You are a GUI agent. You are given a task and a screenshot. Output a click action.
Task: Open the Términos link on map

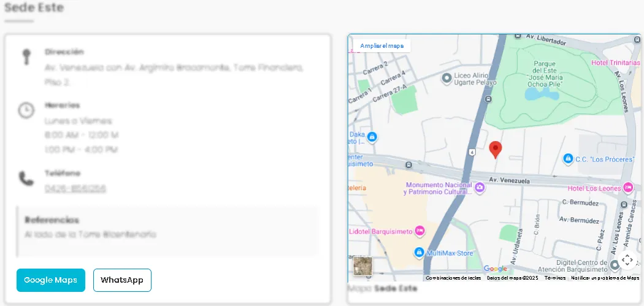coord(555,278)
